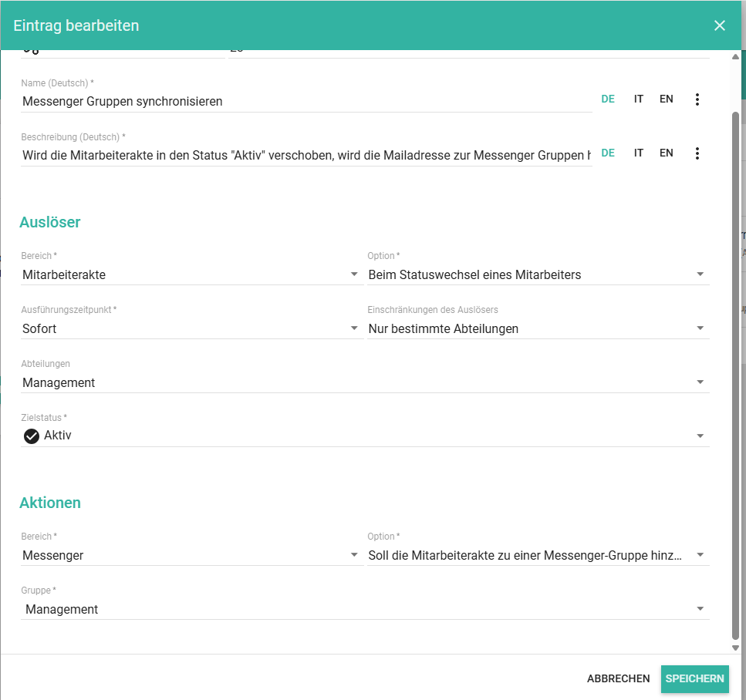Click the scrollbar down arrow in the dialog
The image size is (746, 700).
coord(735,648)
